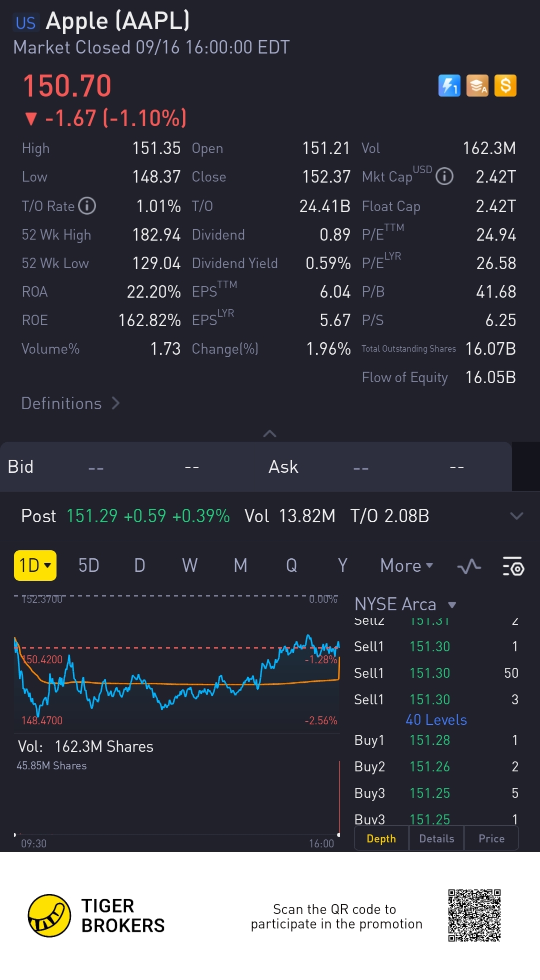
Task: Tap the yellow dollar sign icon
Action: (505, 86)
